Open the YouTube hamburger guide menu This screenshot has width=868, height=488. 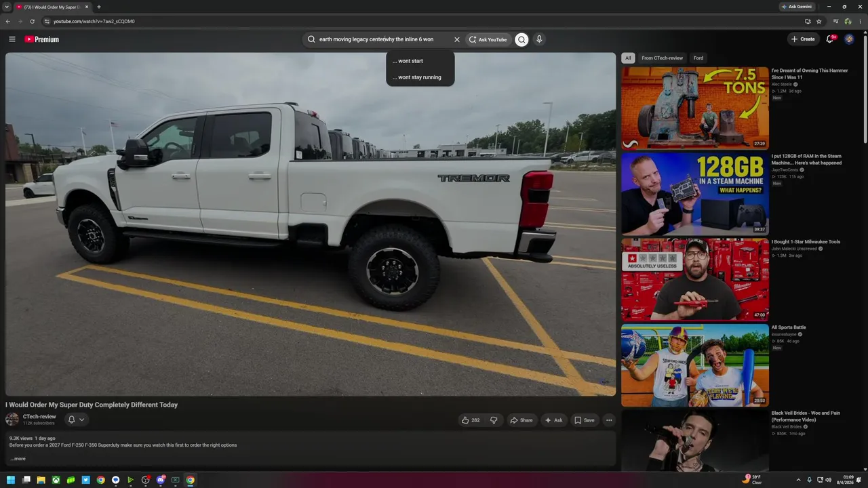pyautogui.click(x=12, y=39)
